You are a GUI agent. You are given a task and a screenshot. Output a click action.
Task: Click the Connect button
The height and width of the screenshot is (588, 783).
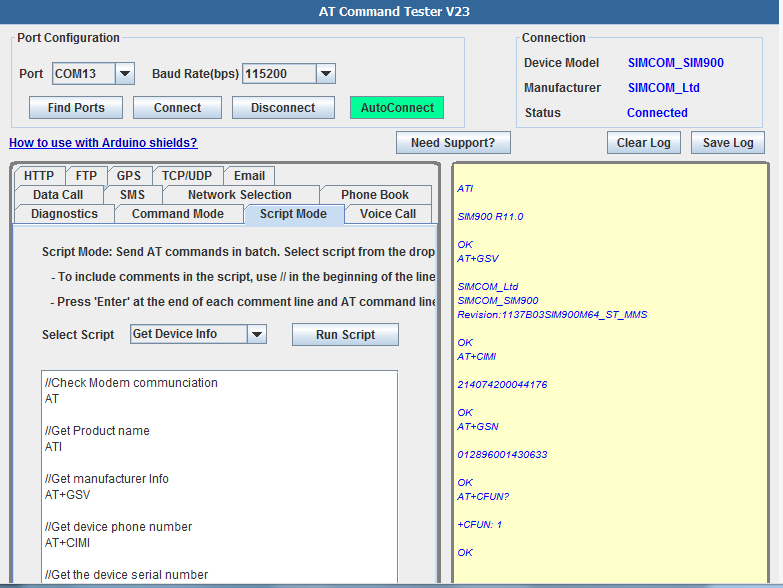(177, 108)
